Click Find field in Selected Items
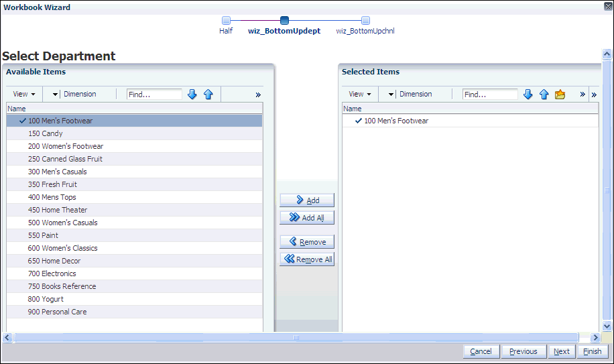This screenshot has width=614, height=364. (x=490, y=95)
